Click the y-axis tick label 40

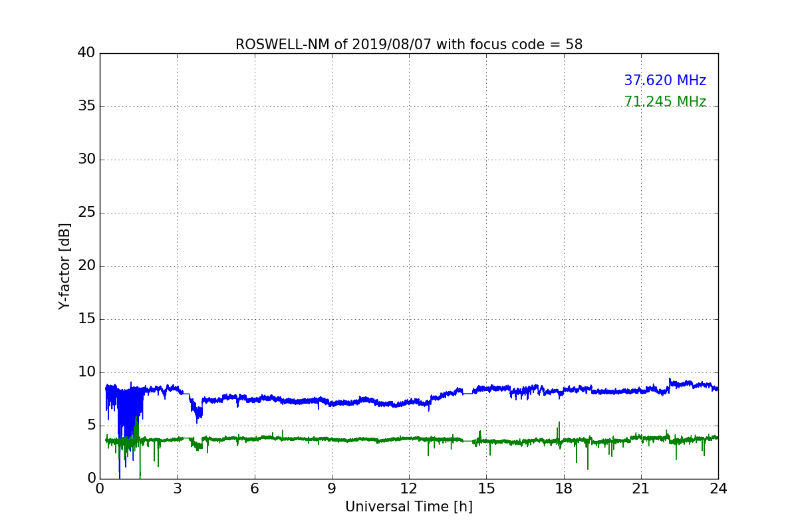(86, 53)
